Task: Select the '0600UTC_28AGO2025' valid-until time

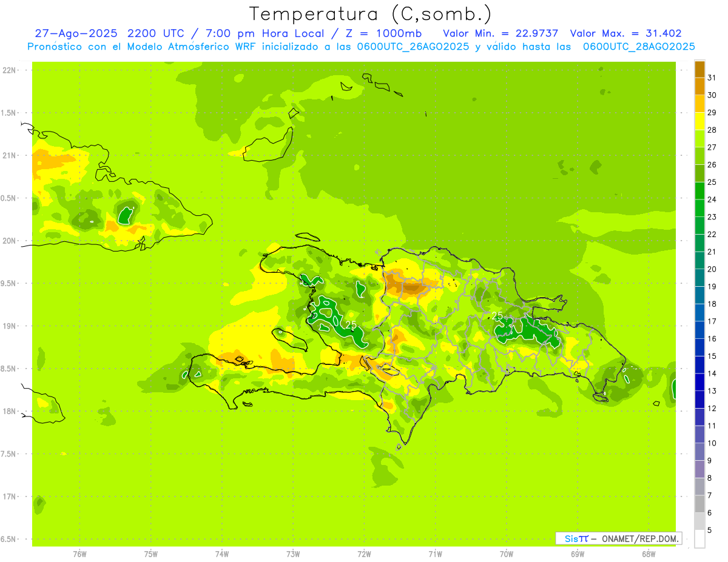Action: point(639,47)
